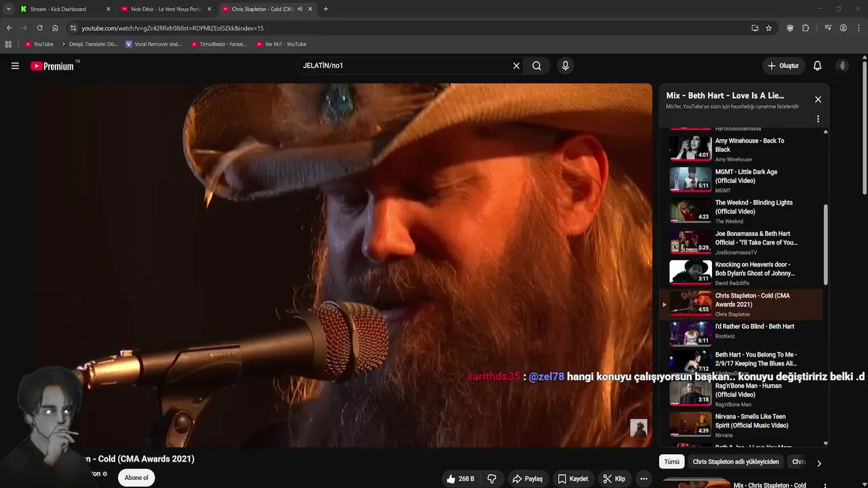Like the Chris Stapleton video

click(460, 479)
